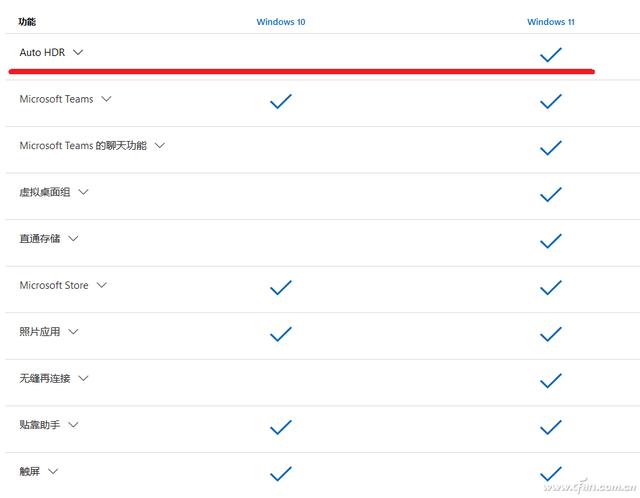Expand the 触屏 feature row

(x=53, y=471)
